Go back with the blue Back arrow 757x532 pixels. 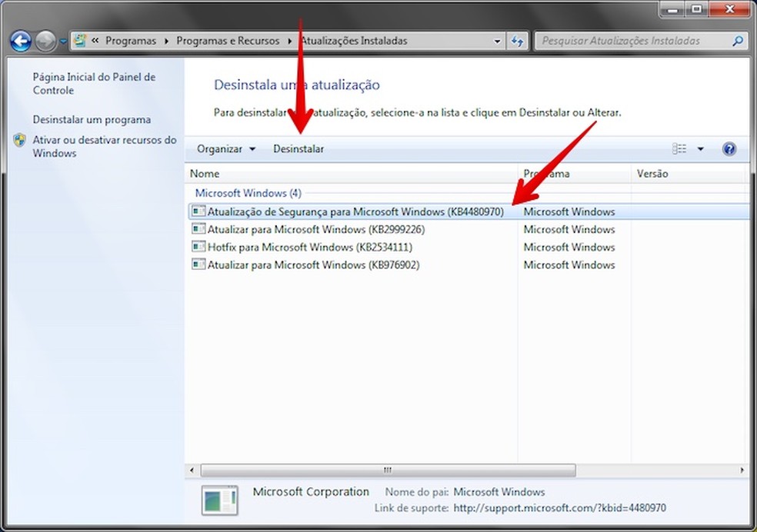[x=21, y=41]
